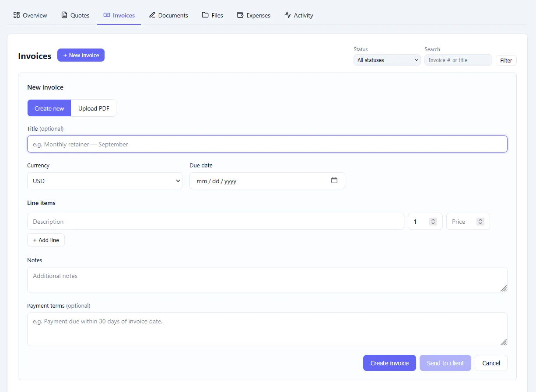Click the Due date field
Viewport: 536px width, 392px height.
coord(267,180)
